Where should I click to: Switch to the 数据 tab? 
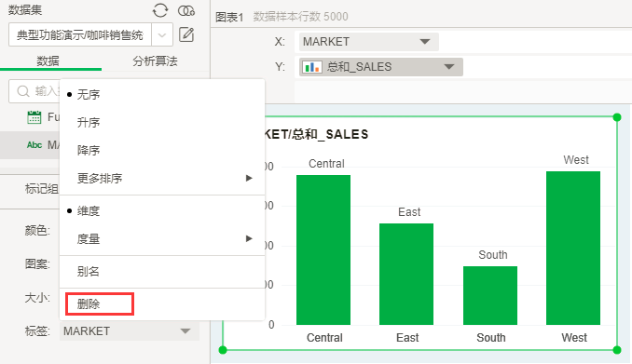pyautogui.click(x=48, y=61)
